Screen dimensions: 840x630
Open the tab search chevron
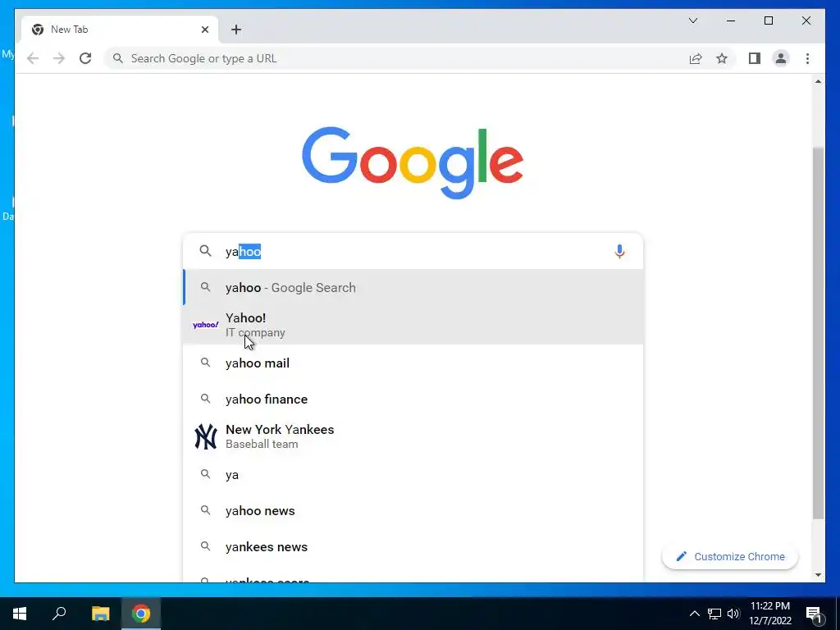692,21
